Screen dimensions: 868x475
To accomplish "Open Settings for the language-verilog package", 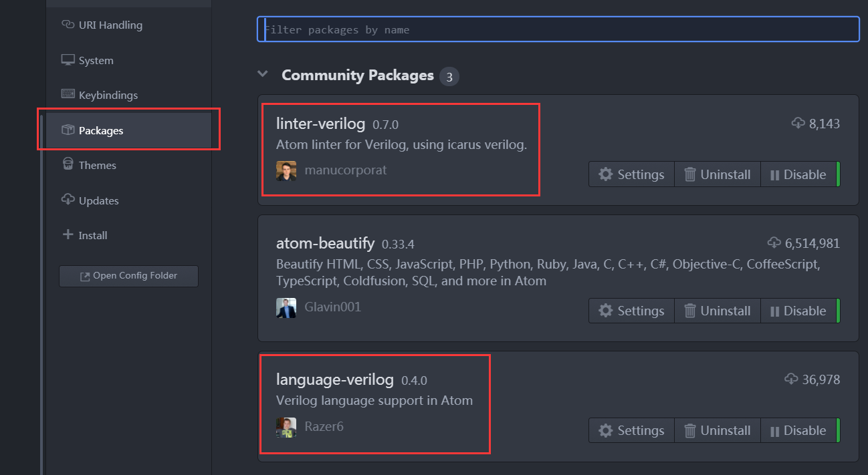I will pos(631,430).
